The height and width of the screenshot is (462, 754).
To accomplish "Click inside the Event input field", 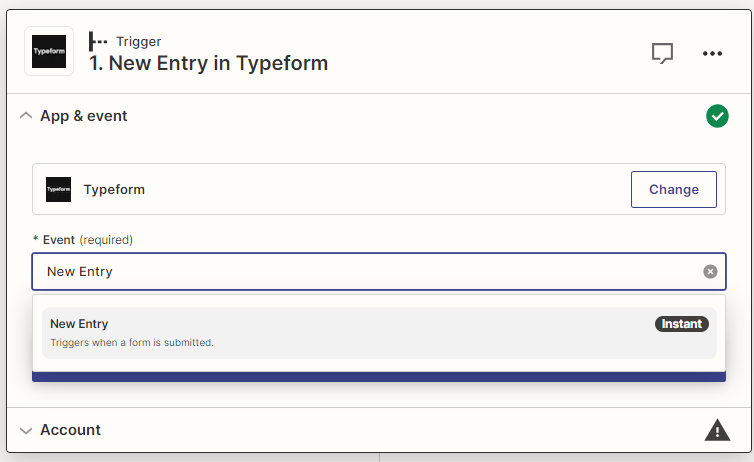I will tap(360, 271).
